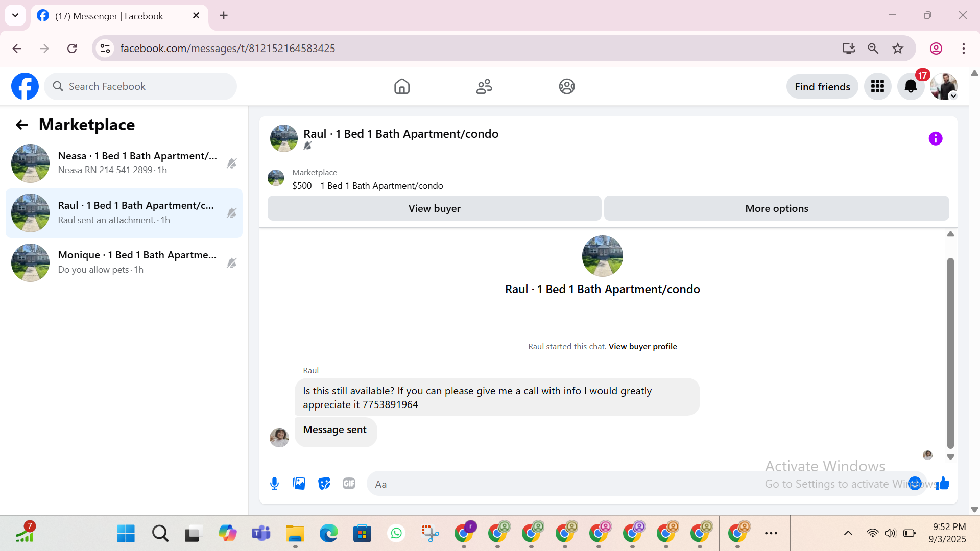Open the Windows Start menu
980x551 pixels.
coord(126,534)
